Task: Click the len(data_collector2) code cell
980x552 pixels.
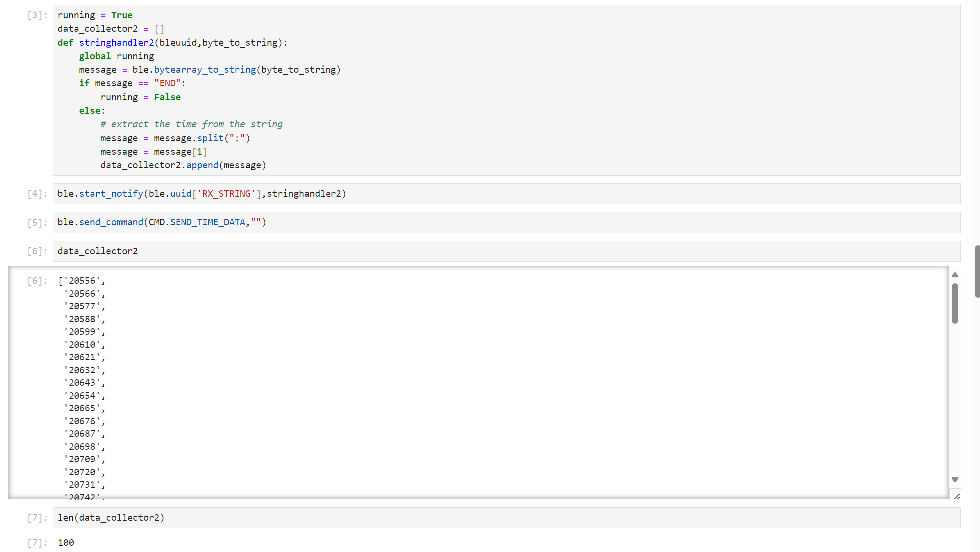Action: click(506, 518)
